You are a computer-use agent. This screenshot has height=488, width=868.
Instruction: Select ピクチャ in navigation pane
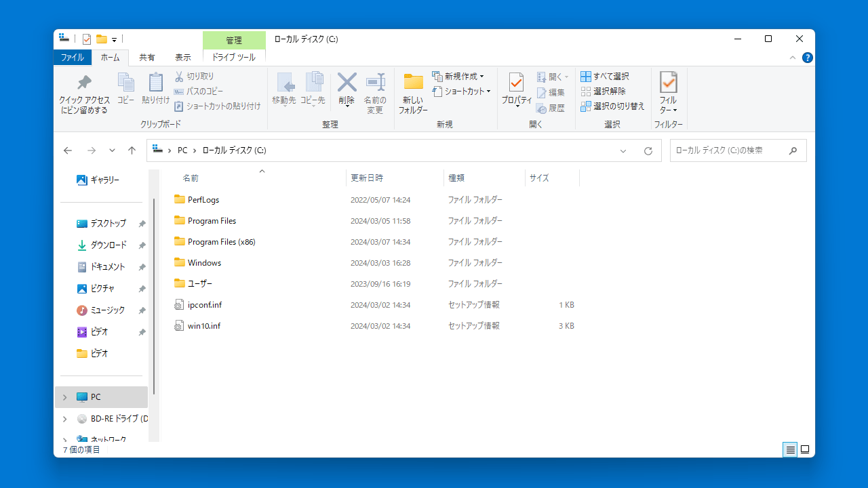point(102,289)
